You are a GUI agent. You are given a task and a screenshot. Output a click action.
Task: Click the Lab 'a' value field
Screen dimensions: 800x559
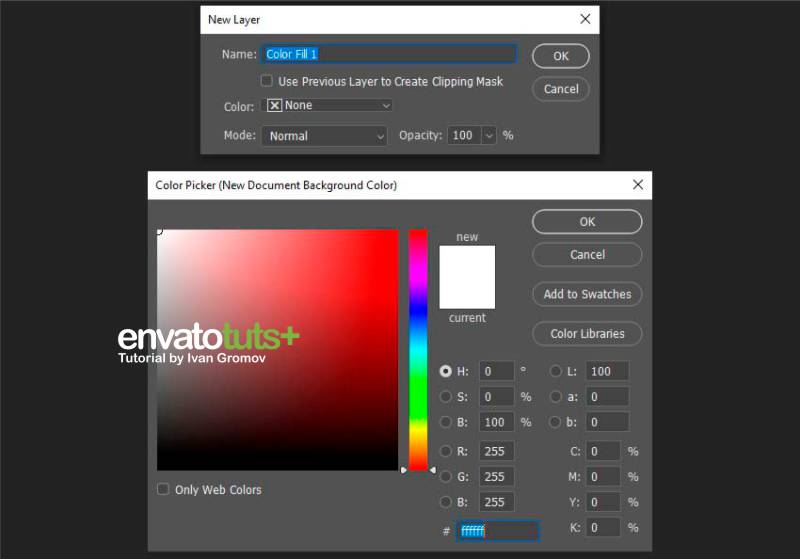pyautogui.click(x=607, y=396)
